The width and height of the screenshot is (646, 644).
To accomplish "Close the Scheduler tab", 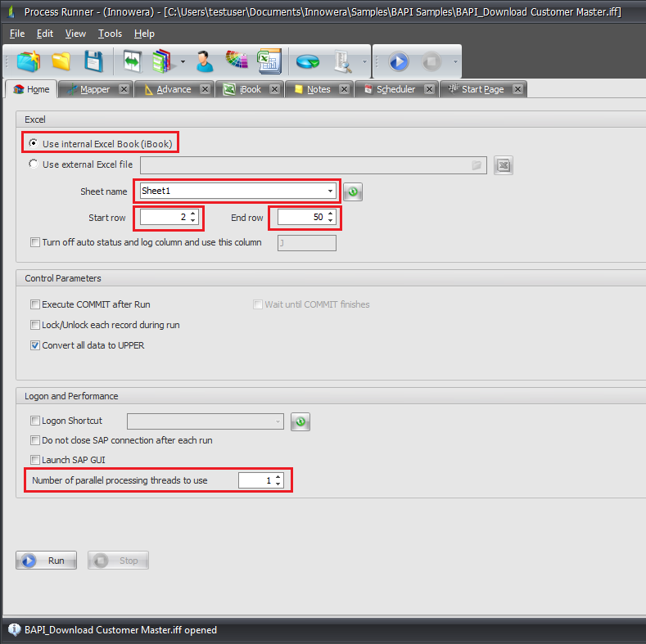I will (428, 89).
